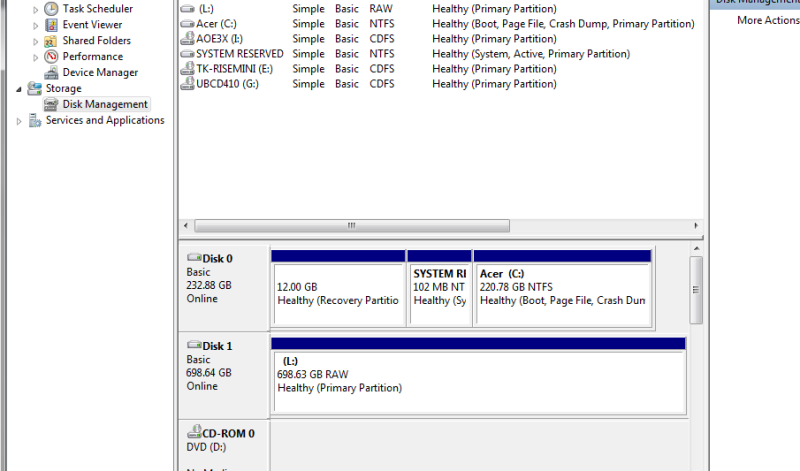This screenshot has width=800, height=471.
Task: Select the SYSTEM RESERVED 102 MB partition block
Action: coord(439,288)
